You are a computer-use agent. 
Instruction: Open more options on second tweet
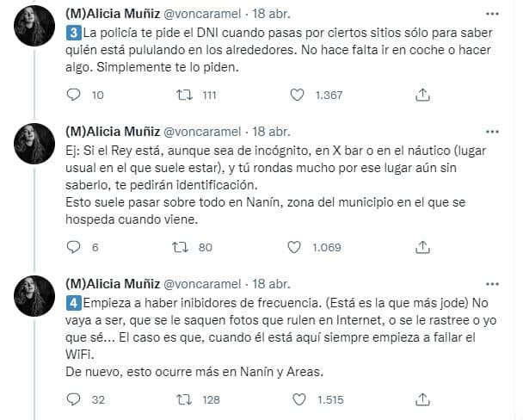tap(492, 132)
